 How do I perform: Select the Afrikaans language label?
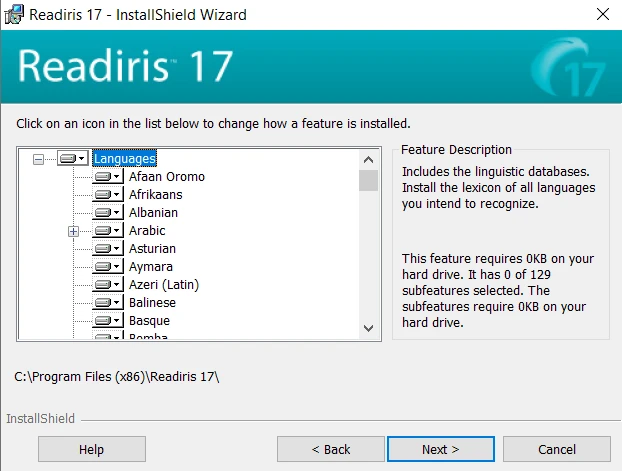click(x=155, y=195)
